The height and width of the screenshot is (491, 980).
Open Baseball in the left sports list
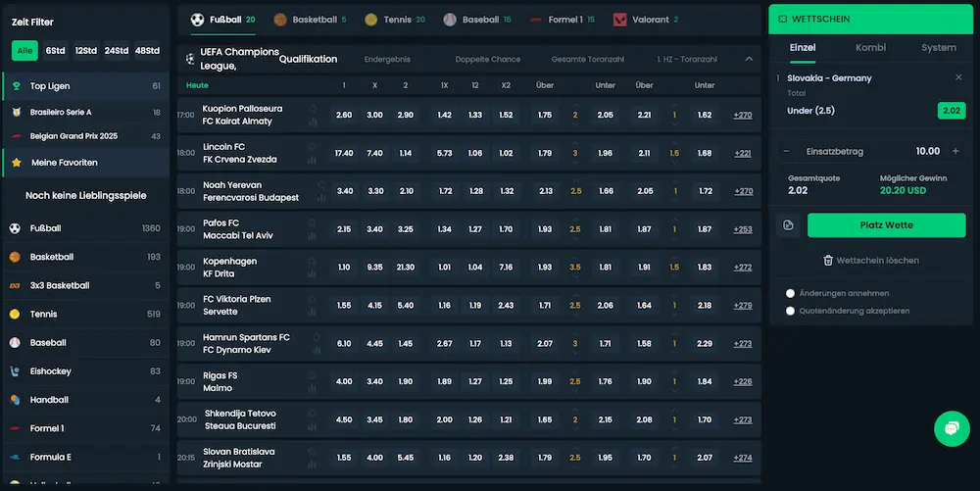85,343
